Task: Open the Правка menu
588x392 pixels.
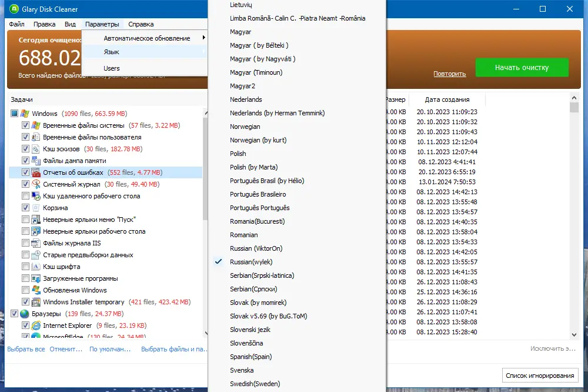Action: coord(44,24)
